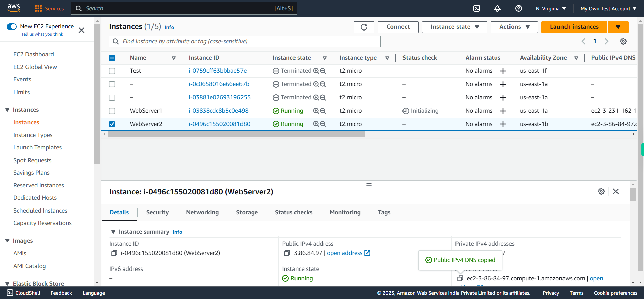
Task: Open table preferences gear icon
Action: coord(623,41)
